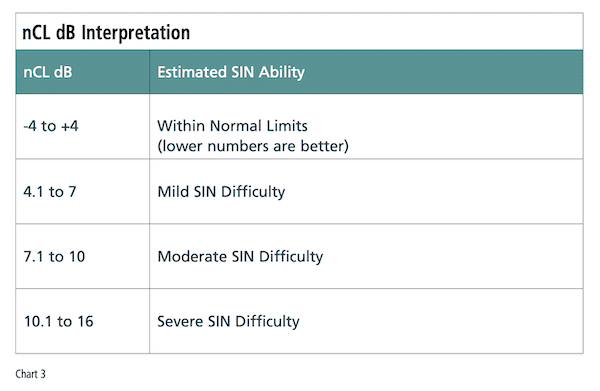The width and height of the screenshot is (600, 391).
Task: Click the 'Within Normal Limits' text
Action: click(x=232, y=126)
